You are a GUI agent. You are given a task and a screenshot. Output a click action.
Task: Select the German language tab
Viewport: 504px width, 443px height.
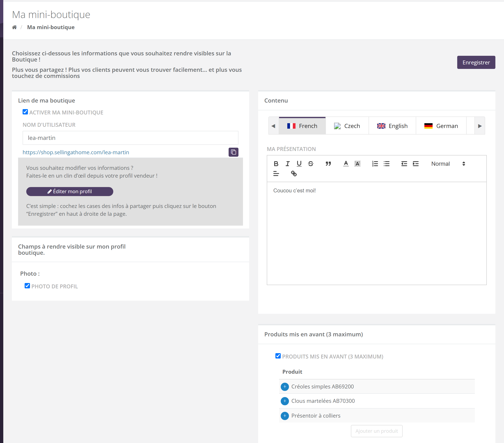click(441, 126)
